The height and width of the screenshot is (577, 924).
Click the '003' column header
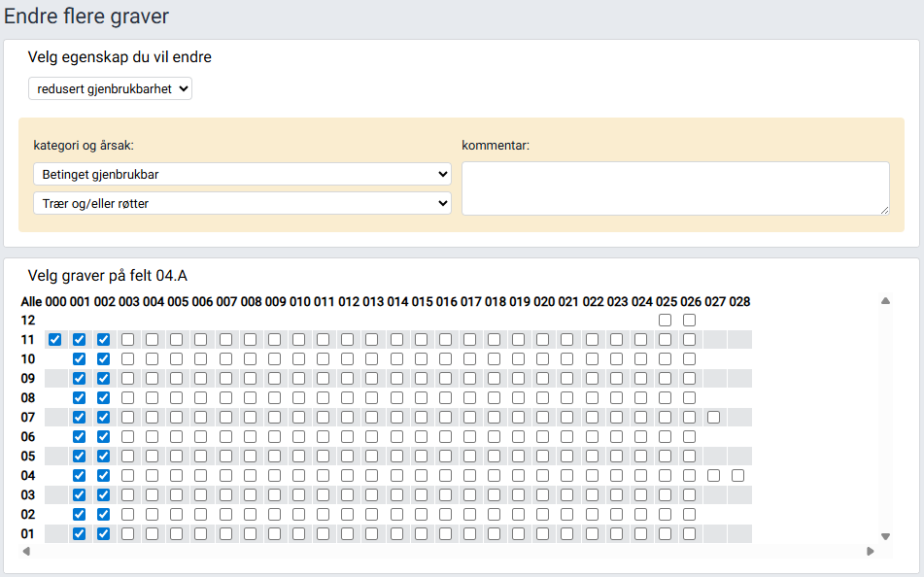click(x=129, y=302)
